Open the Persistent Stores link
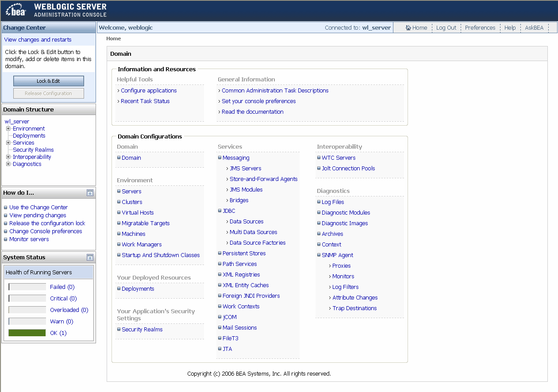The width and height of the screenshot is (558, 392). (244, 254)
